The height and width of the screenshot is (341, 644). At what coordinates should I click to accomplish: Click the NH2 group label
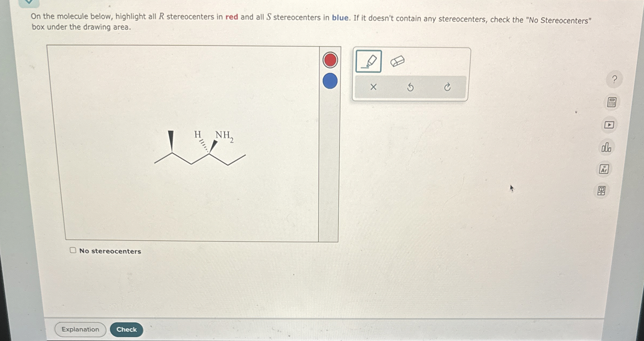[224, 135]
